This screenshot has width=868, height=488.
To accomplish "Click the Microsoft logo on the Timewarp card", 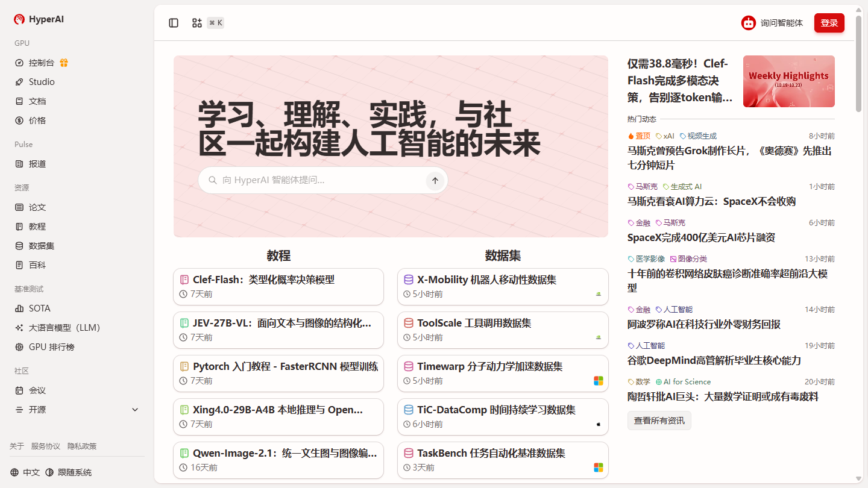I will click(599, 381).
